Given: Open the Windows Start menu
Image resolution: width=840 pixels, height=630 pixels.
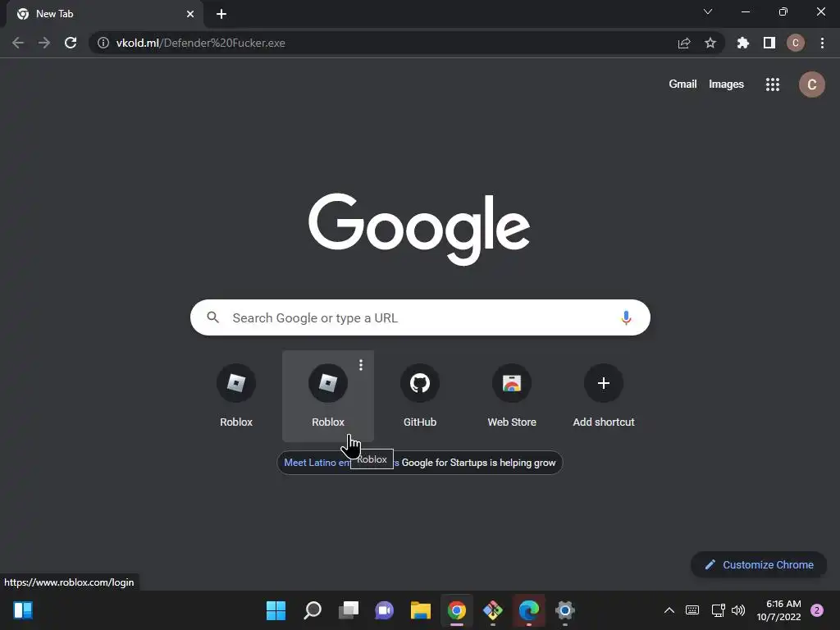Looking at the screenshot, I should pos(276,610).
